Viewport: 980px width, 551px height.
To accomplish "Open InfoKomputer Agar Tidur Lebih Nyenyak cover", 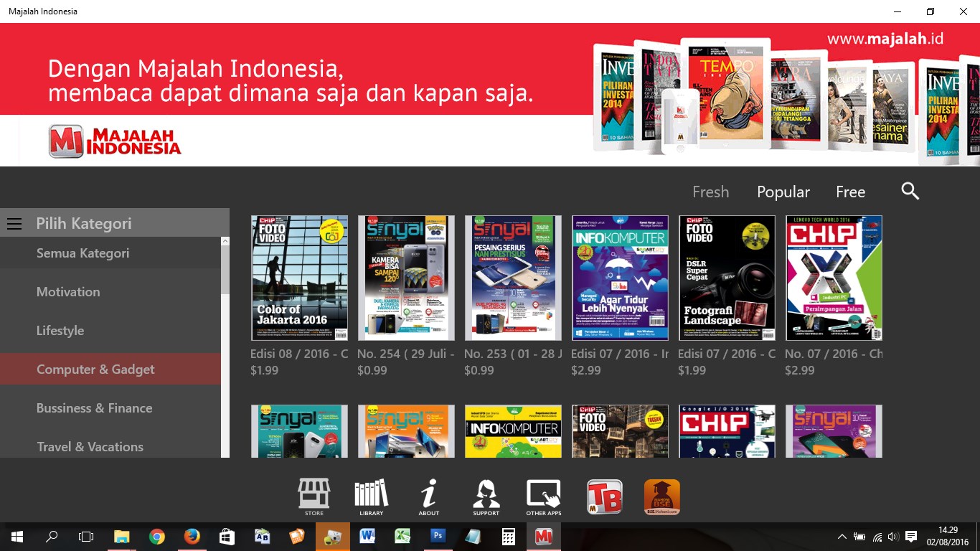I will (x=620, y=278).
